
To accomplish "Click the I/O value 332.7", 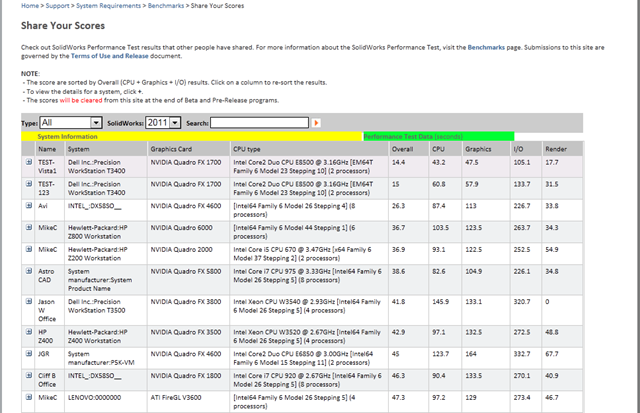I will (x=522, y=353).
